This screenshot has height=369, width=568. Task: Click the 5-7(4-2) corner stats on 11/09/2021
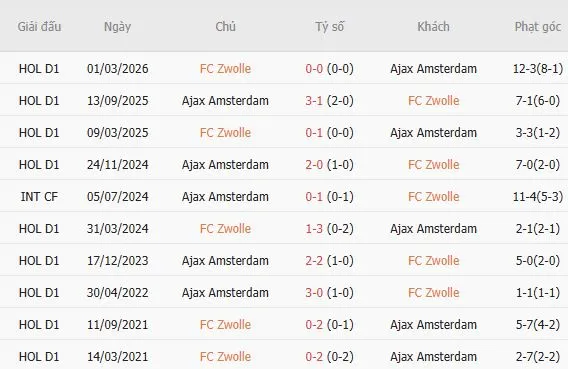[x=538, y=325]
